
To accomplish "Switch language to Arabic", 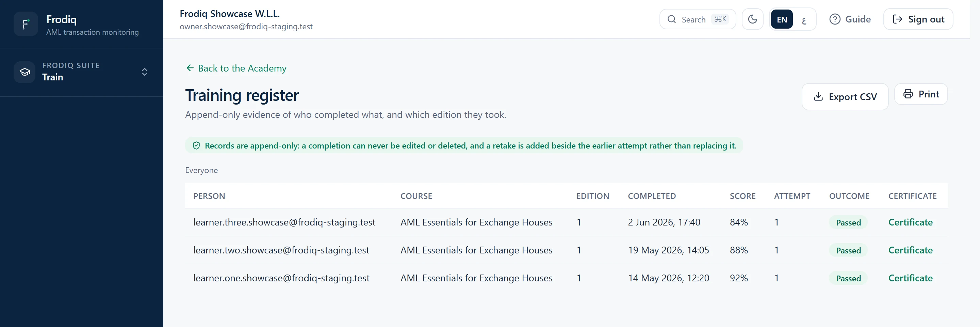I will (x=804, y=20).
